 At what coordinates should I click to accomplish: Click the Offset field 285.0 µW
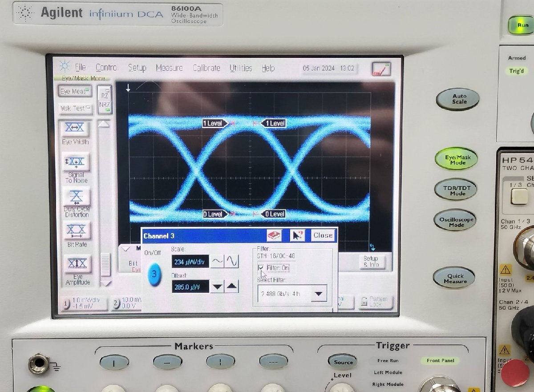(190, 287)
